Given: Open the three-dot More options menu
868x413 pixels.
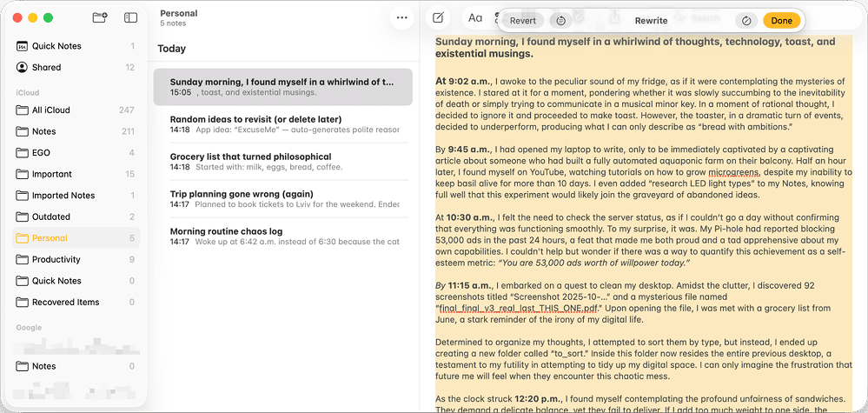Looking at the screenshot, I should coord(401,17).
